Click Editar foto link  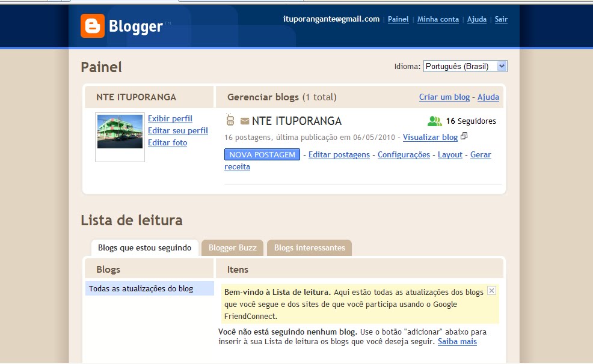click(x=167, y=143)
